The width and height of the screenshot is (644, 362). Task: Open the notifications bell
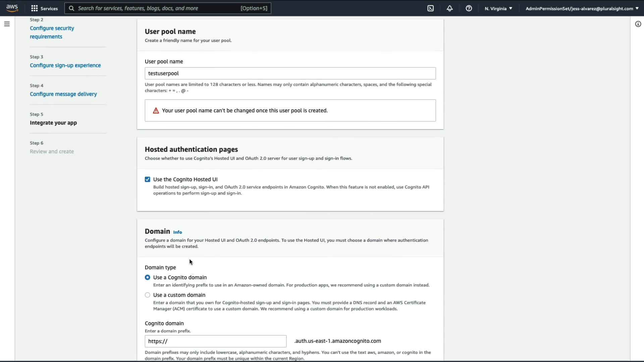pos(450,8)
